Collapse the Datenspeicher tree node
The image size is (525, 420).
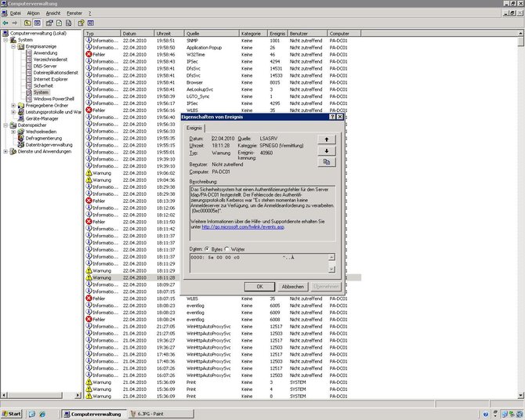5,125
